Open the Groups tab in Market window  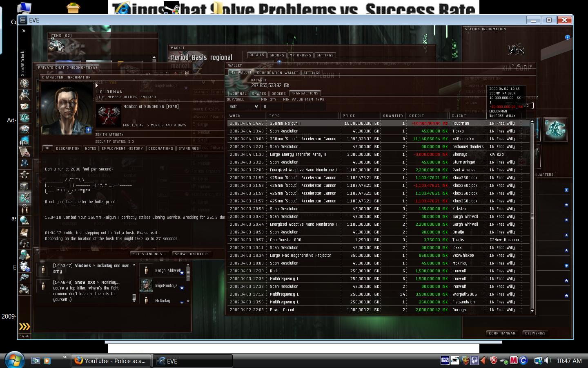(x=276, y=55)
